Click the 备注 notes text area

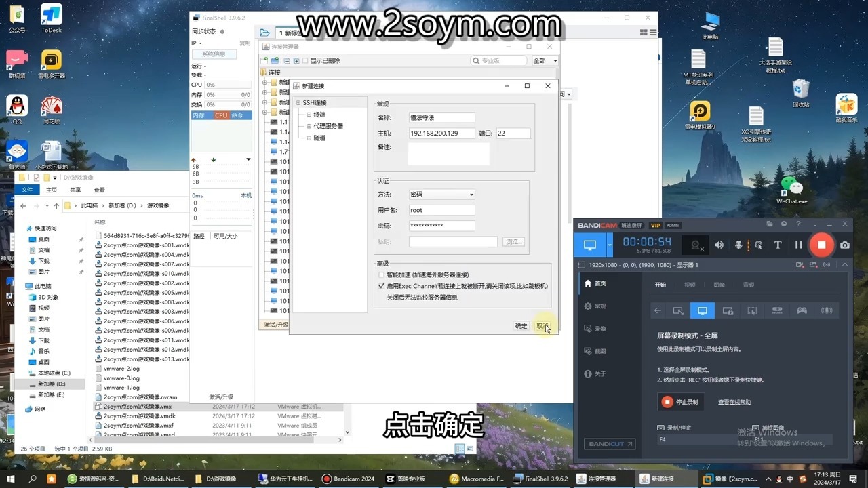[x=448, y=154]
